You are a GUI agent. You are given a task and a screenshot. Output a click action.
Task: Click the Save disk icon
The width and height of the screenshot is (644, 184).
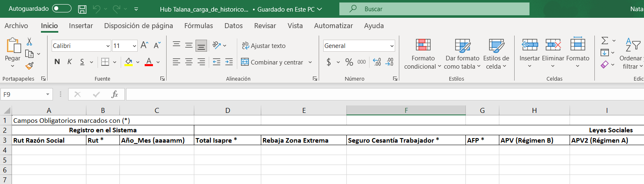[x=82, y=9]
